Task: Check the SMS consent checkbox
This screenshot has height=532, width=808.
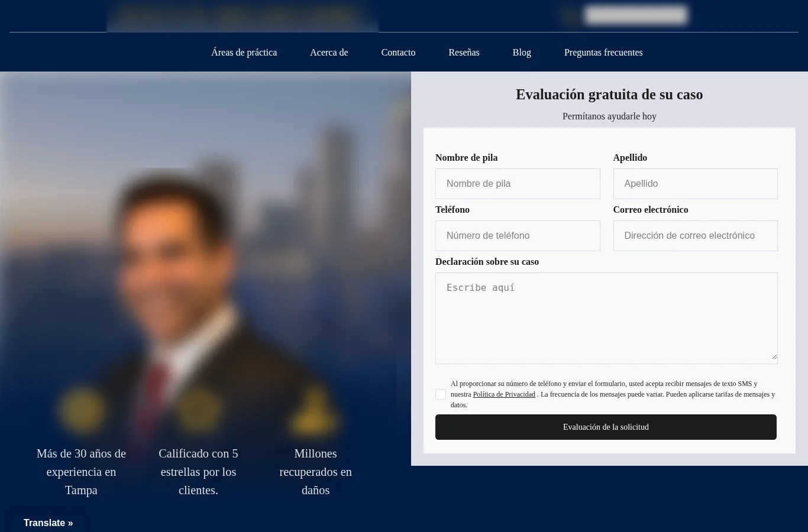Action: [x=441, y=394]
